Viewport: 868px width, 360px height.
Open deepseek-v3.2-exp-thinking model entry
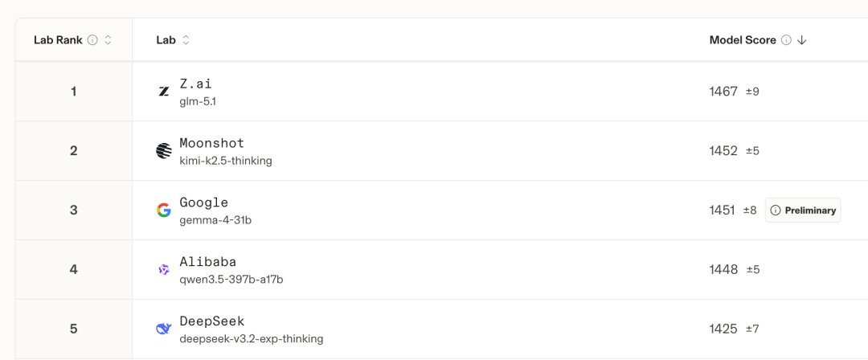tap(251, 339)
